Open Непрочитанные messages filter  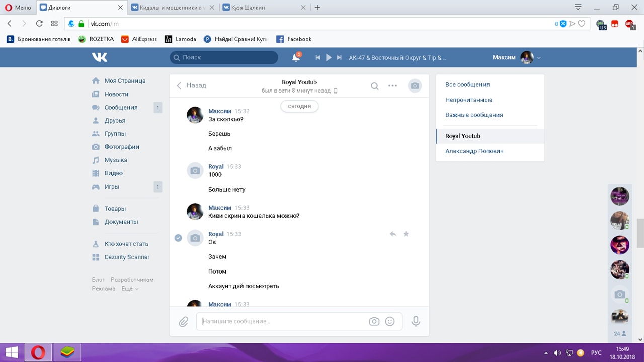(x=468, y=100)
